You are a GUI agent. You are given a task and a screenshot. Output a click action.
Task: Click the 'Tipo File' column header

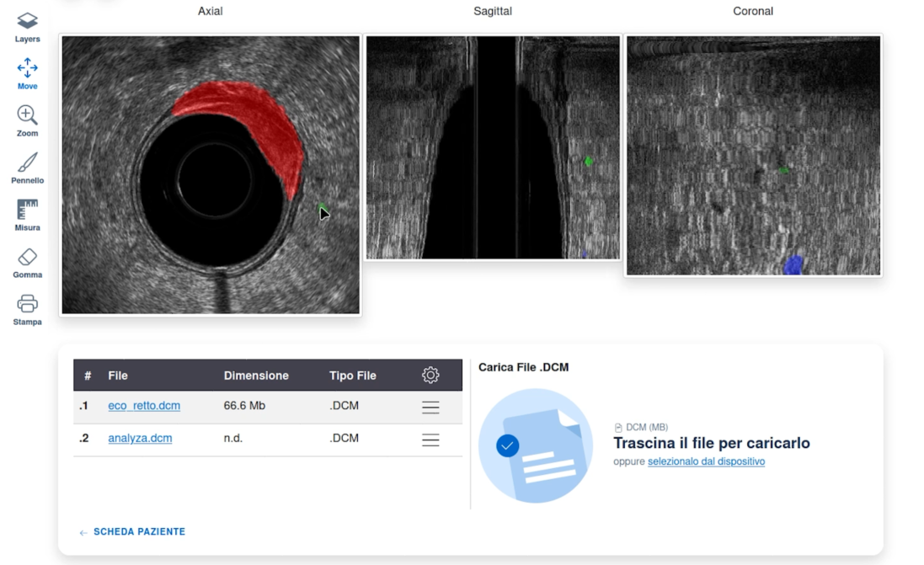[x=352, y=376]
